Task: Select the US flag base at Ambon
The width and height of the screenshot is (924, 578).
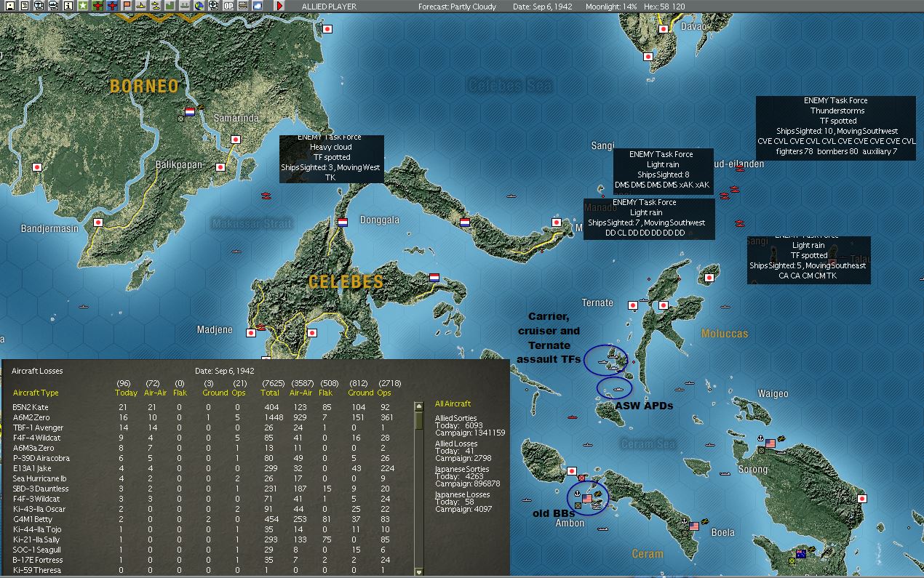Action: pos(586,499)
